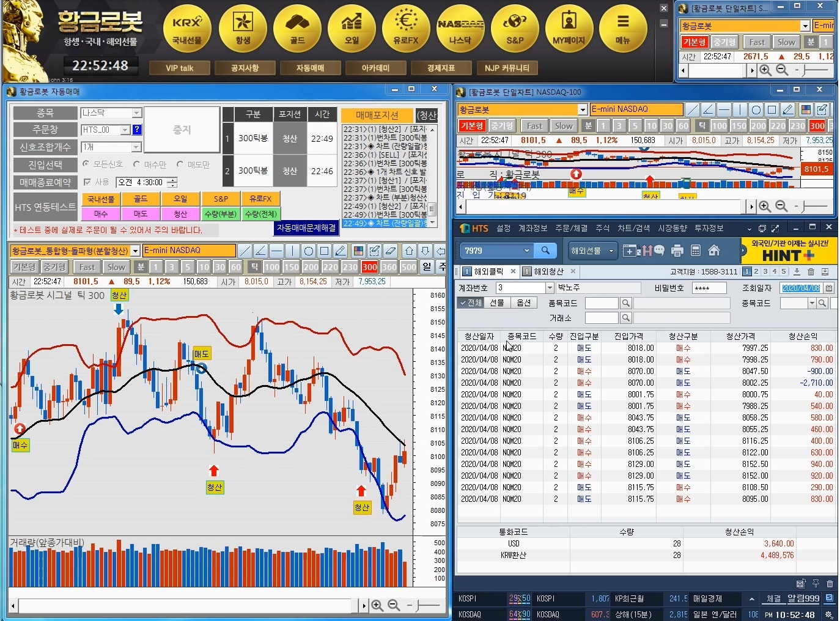Screen dimensions: 840x621
Task: Select horizontal line tool in main chart
Action: pyautogui.click(x=276, y=251)
